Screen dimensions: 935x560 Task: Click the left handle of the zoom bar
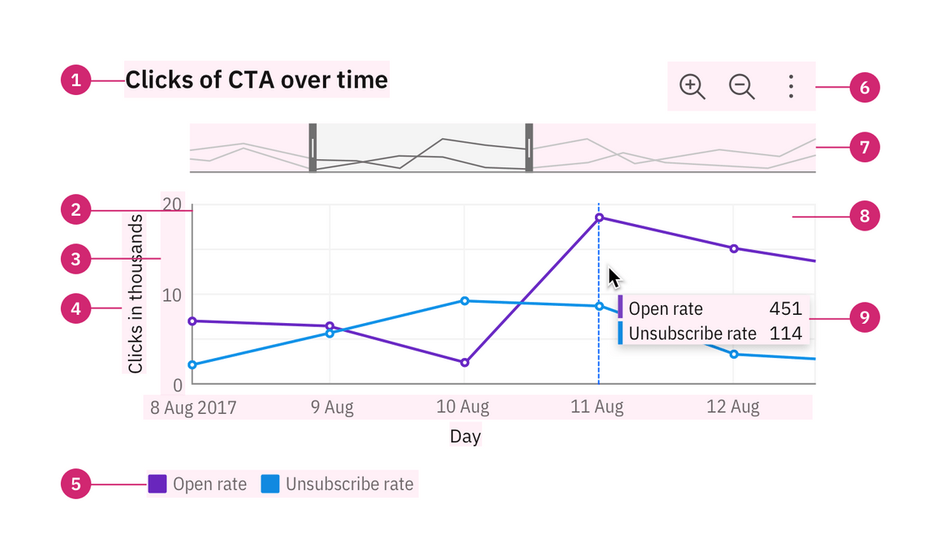312,147
